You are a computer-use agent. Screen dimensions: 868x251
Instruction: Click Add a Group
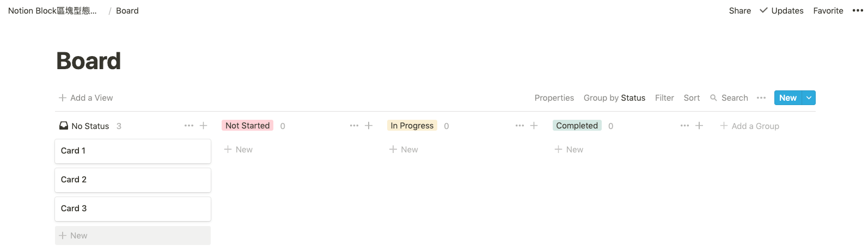[750, 126]
